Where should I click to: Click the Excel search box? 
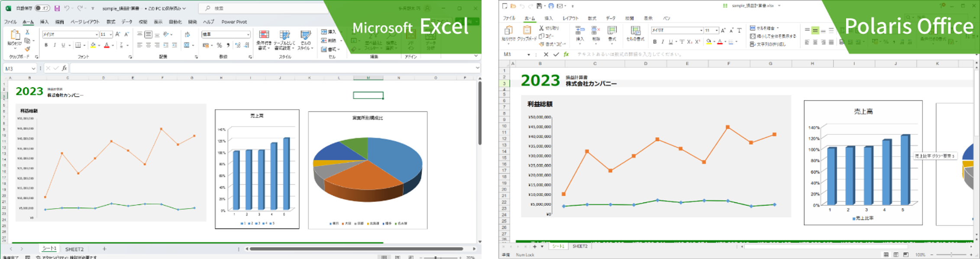tap(264, 8)
